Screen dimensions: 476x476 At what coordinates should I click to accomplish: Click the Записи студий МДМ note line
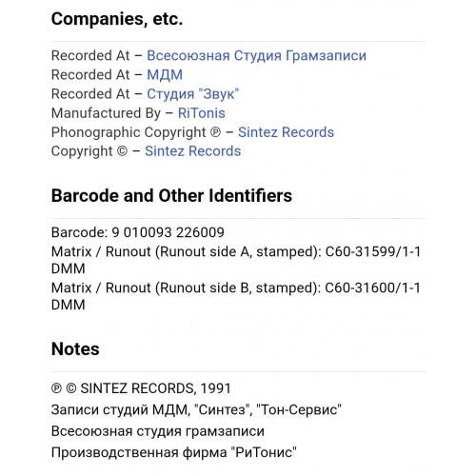pos(196,410)
